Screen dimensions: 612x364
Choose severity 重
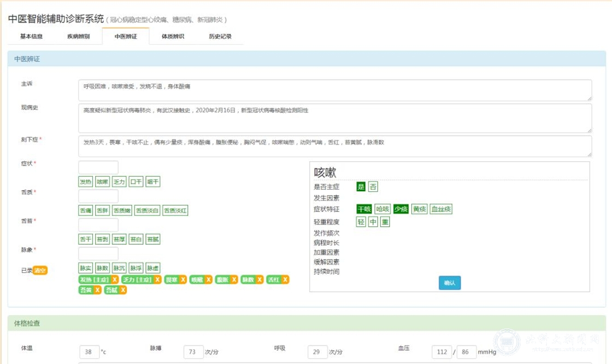pyautogui.click(x=385, y=222)
